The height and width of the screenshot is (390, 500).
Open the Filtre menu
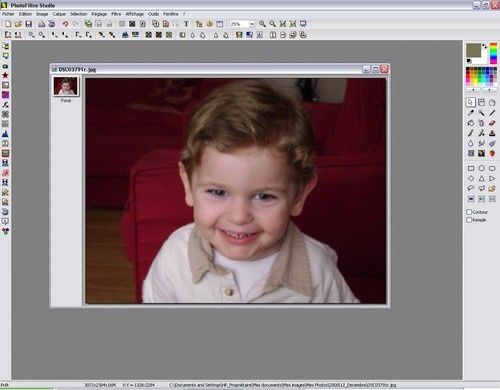(116, 14)
